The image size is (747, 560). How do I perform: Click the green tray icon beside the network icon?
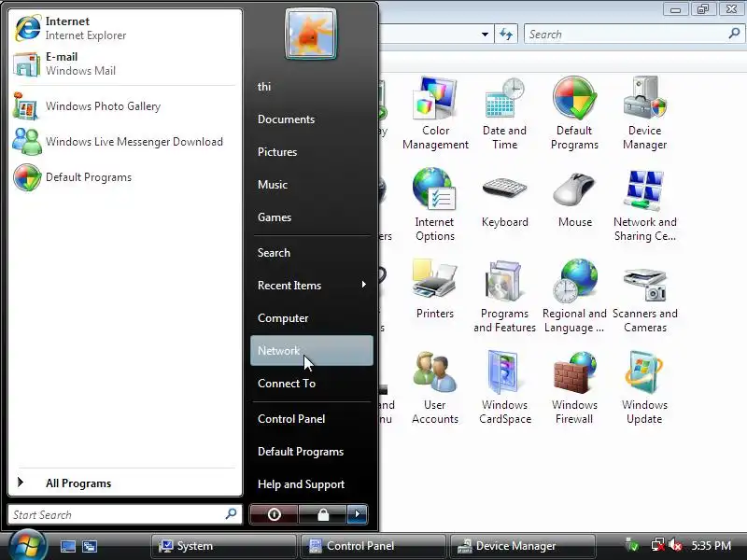click(632, 545)
